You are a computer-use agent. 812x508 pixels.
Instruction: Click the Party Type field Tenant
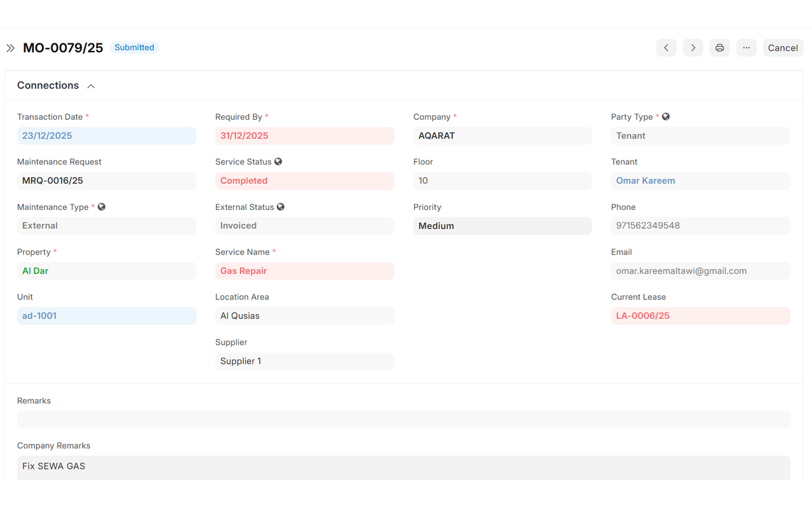(700, 135)
